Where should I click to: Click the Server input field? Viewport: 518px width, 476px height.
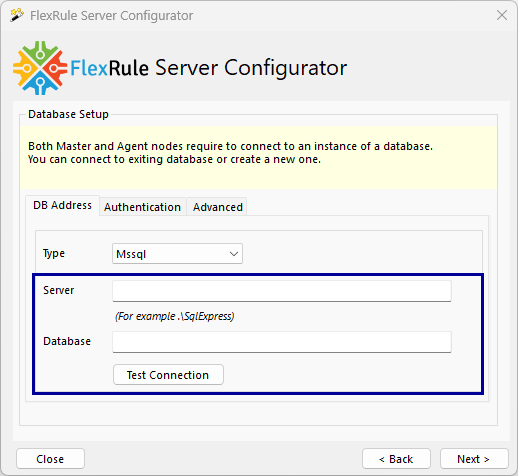click(x=282, y=291)
